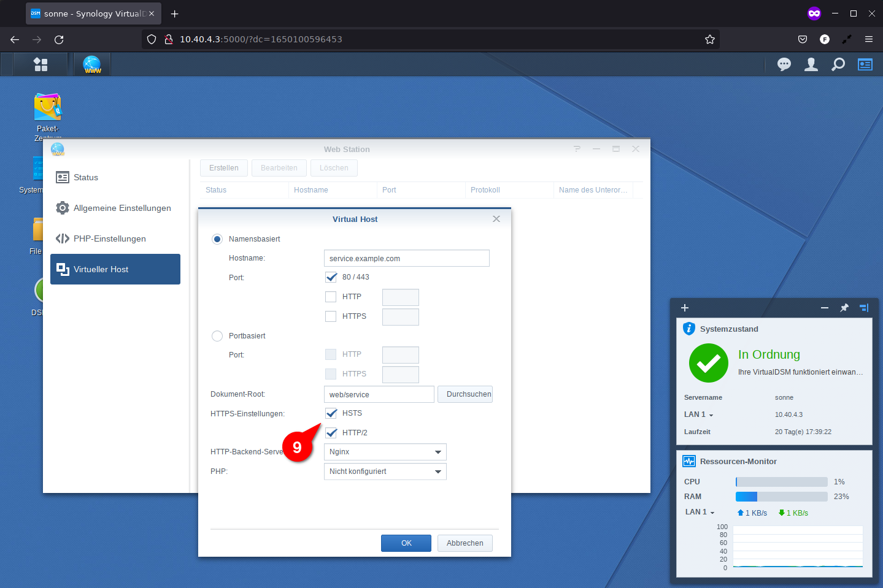Expand the LAN 1 selector in Systemzustand
This screenshot has width=883, height=588.
699,414
